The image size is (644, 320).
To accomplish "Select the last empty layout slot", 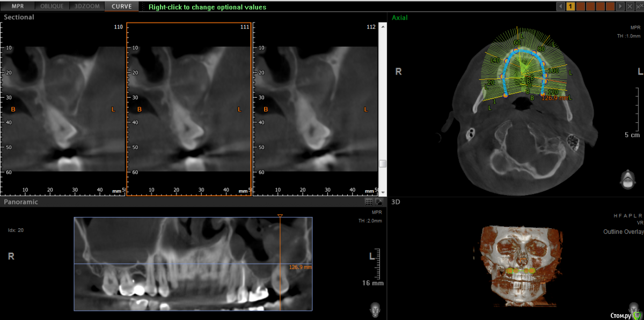I will coord(610,6).
